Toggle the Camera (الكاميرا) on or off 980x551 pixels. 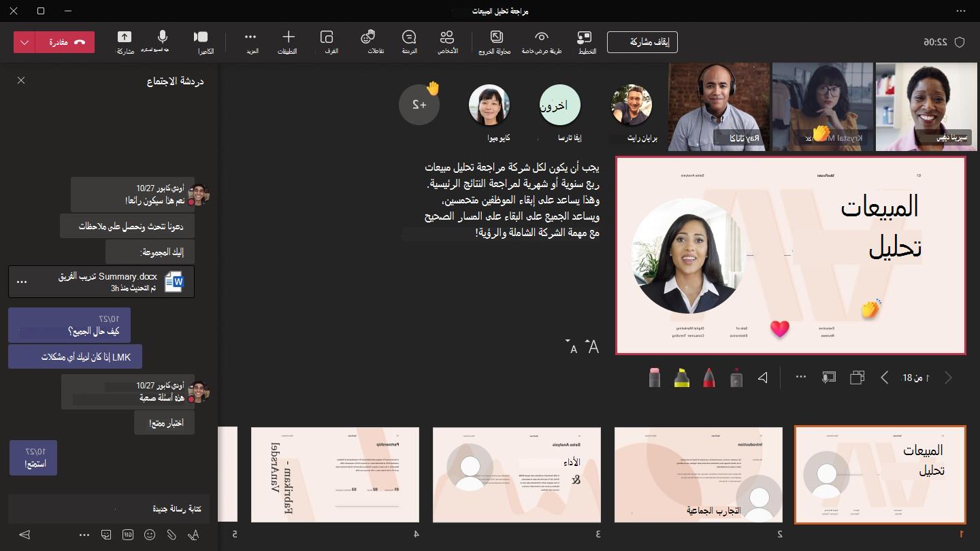(x=201, y=37)
